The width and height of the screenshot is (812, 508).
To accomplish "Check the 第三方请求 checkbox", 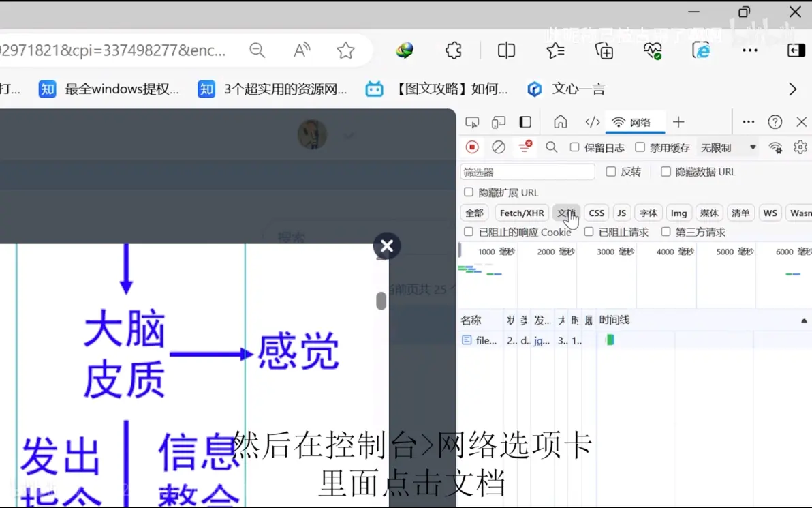I will pos(666,232).
